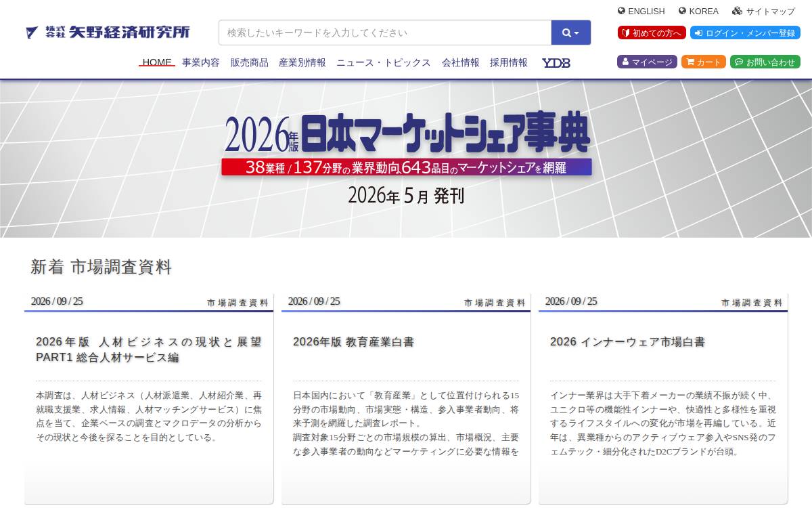Open the 会社情報 menu
This screenshot has width=812, height=508.
click(461, 62)
